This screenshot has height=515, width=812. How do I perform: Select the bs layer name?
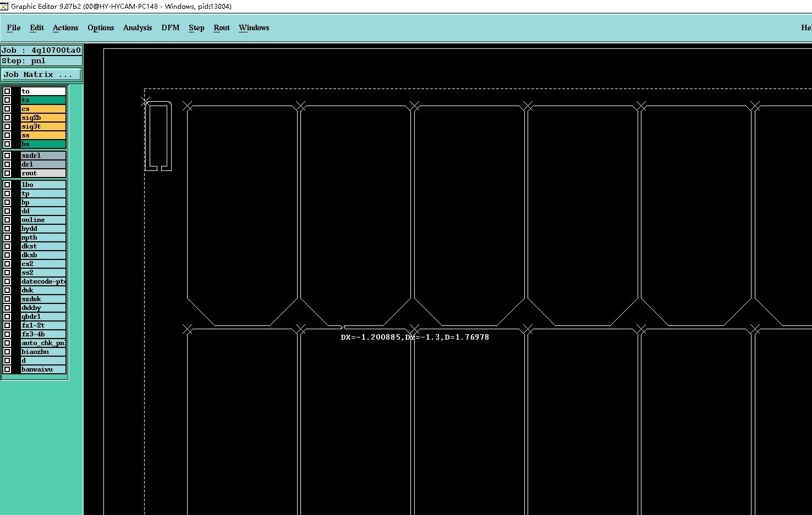(x=43, y=144)
